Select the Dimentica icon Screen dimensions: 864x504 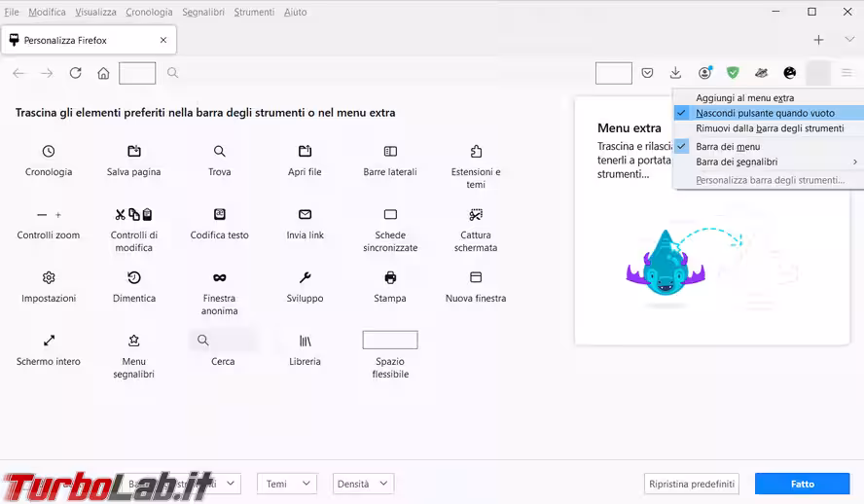tap(134, 277)
